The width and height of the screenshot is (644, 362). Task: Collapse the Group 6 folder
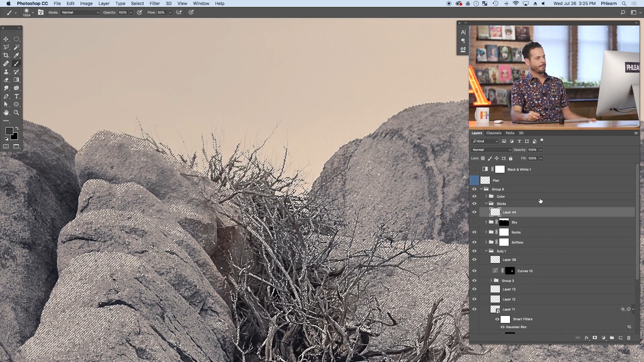click(x=481, y=189)
